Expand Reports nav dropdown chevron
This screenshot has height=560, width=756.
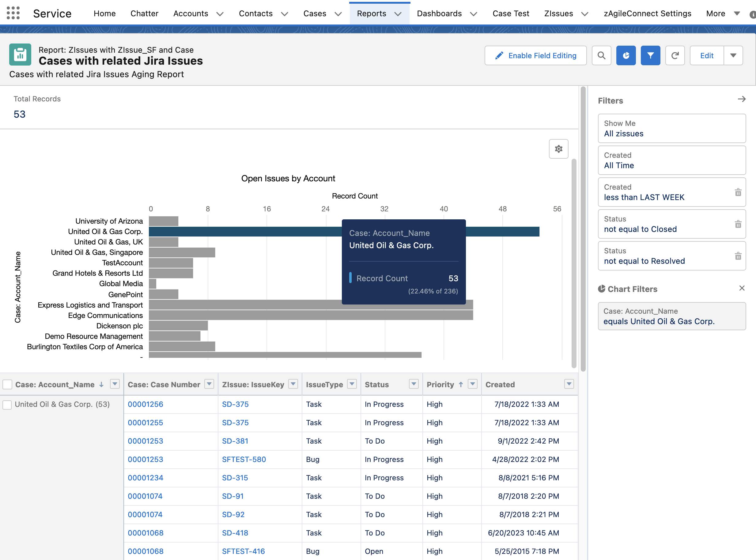coord(398,14)
